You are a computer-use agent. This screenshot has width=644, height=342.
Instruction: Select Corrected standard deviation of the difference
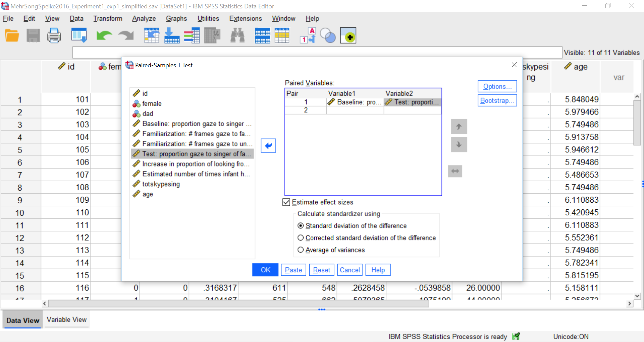[x=367, y=238]
